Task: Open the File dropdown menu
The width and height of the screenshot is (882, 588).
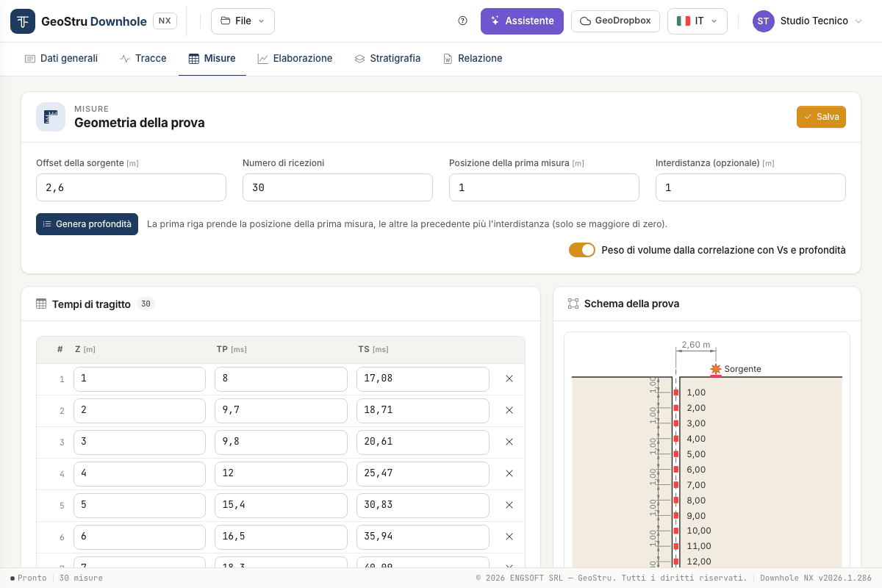Action: point(243,21)
